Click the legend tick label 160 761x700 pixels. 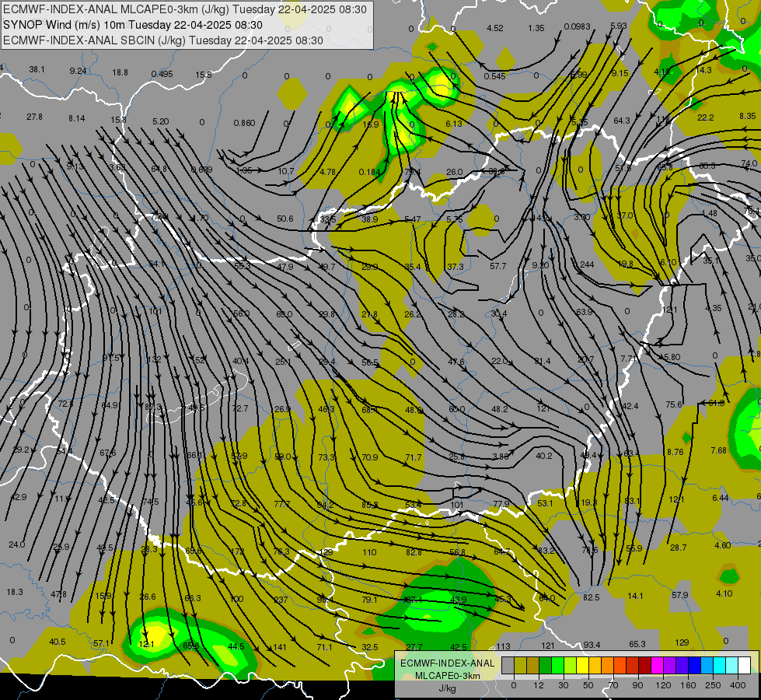[x=688, y=685]
